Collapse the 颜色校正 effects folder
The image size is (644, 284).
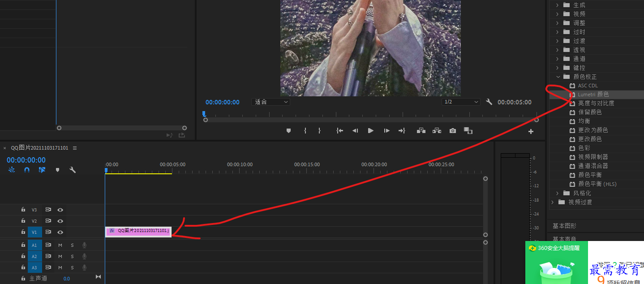click(558, 77)
